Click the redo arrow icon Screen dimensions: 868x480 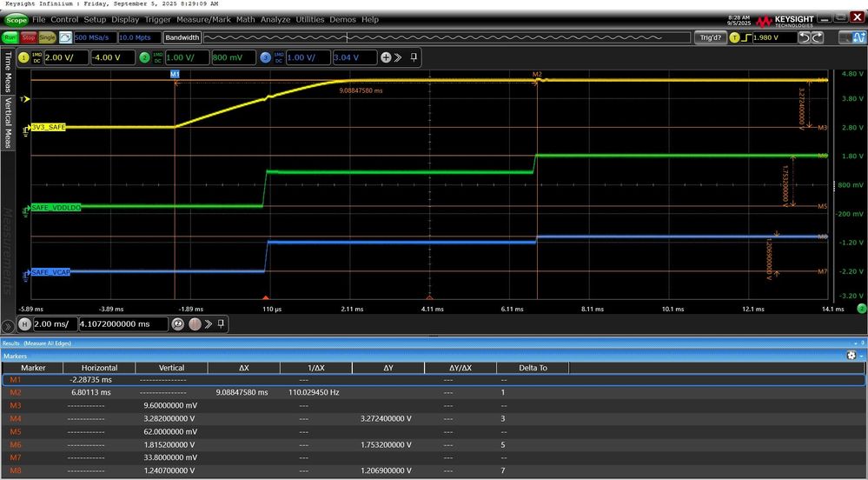point(818,37)
